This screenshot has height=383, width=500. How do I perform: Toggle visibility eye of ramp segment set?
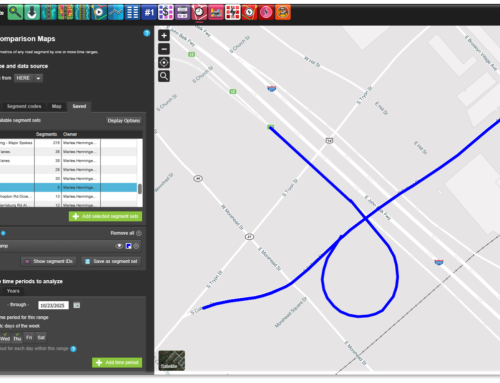pyautogui.click(x=119, y=246)
